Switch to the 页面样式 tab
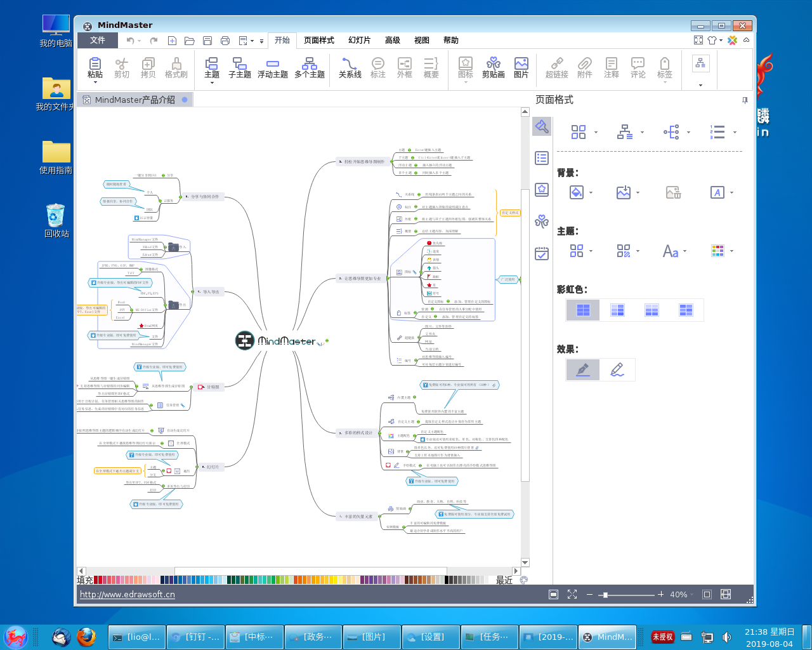This screenshot has width=812, height=650. (319, 40)
